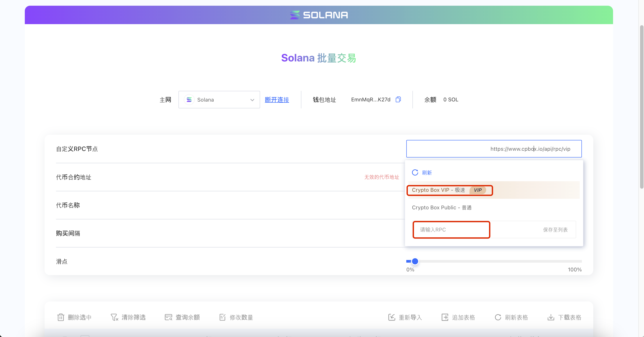644x337 pixels.
Task: Open the Solana network dropdown
Action: pos(219,100)
